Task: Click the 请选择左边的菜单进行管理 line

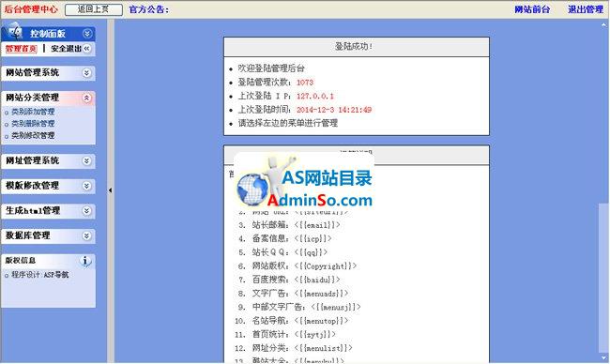Action: pyautogui.click(x=288, y=123)
